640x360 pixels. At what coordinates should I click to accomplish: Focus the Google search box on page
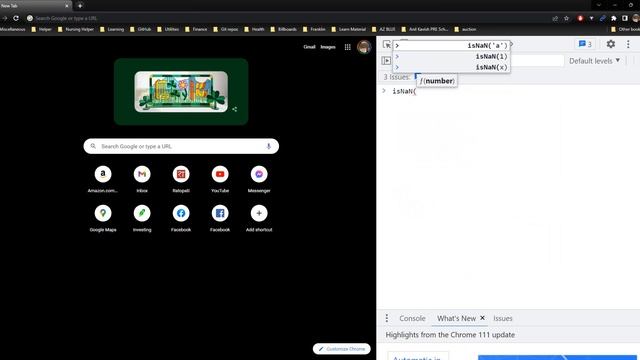[181, 146]
